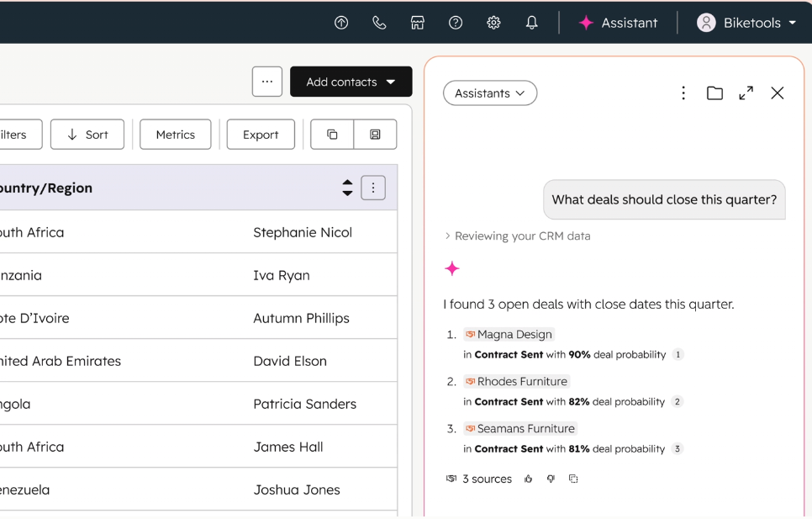Copy the assistant response
Screen dimensions: 812x519
click(573, 479)
